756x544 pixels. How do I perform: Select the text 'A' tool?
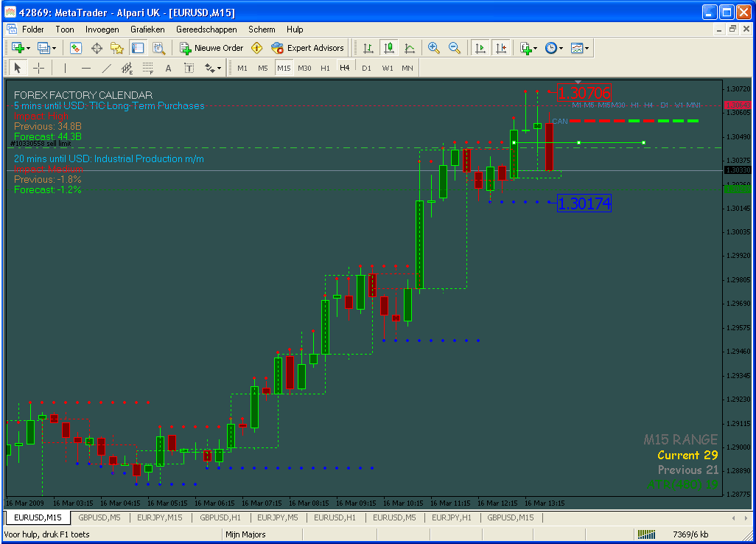pyautogui.click(x=168, y=68)
